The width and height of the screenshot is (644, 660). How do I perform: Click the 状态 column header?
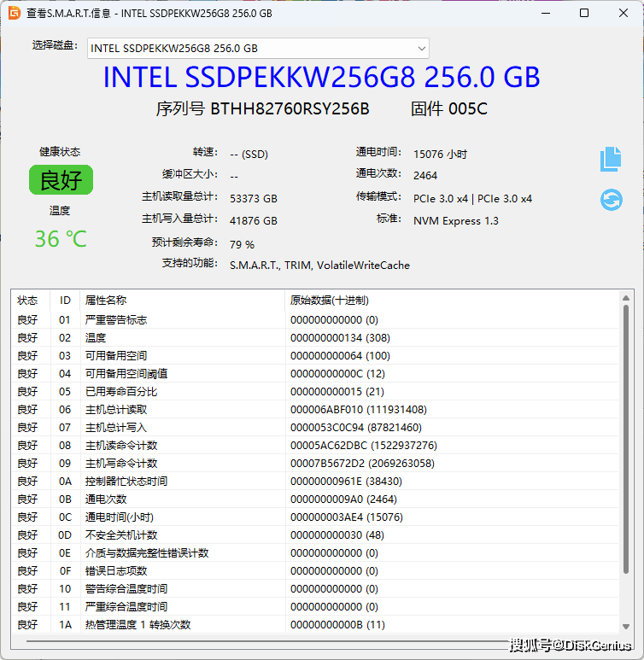pyautogui.click(x=28, y=301)
